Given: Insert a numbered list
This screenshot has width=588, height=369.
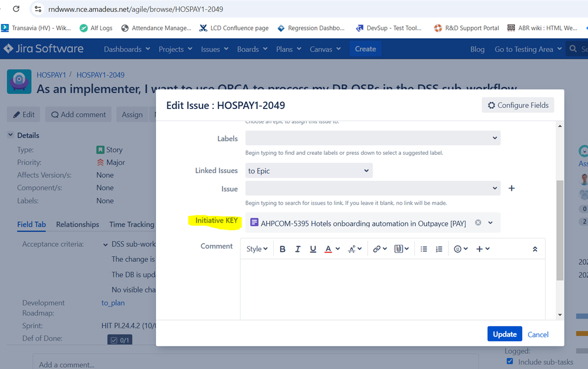Looking at the screenshot, I should pos(439,249).
